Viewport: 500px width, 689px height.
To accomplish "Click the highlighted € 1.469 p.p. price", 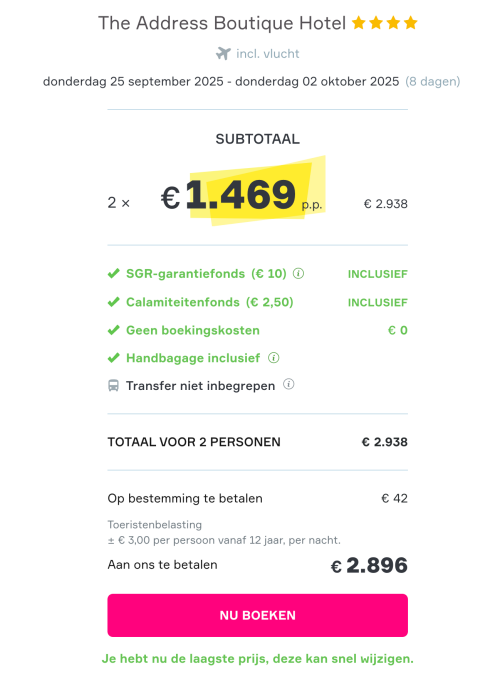I will coord(242,196).
